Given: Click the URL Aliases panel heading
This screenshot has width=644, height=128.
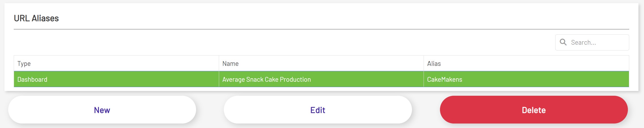Looking at the screenshot, I should click(x=36, y=18).
